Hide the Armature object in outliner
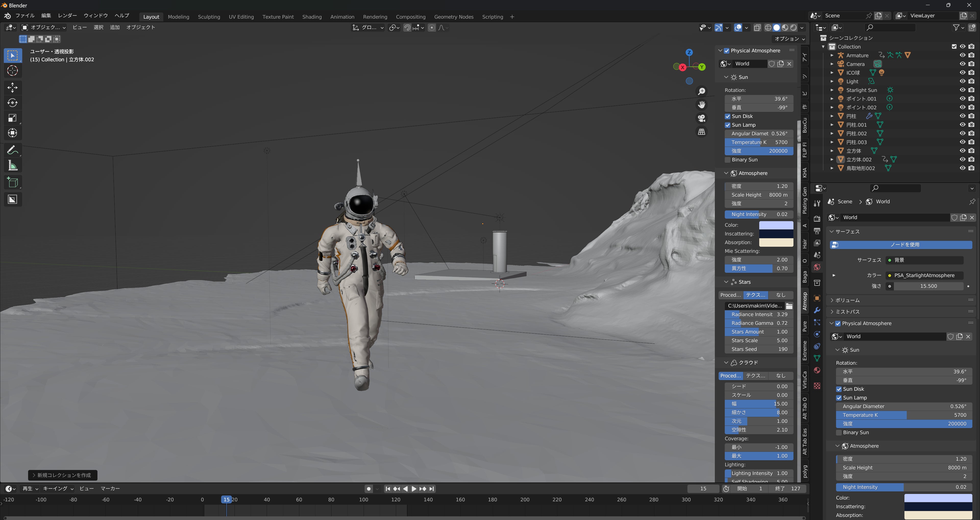 point(962,55)
